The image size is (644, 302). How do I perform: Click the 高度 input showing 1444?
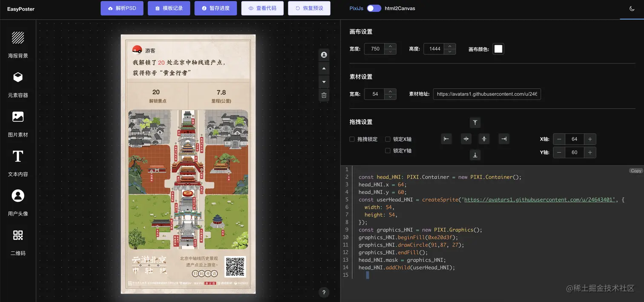coord(435,49)
